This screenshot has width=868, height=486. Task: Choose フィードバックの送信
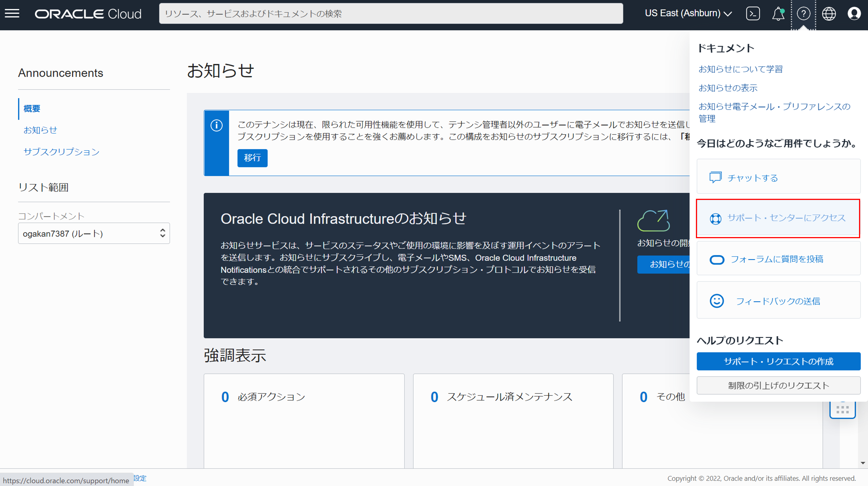778,300
